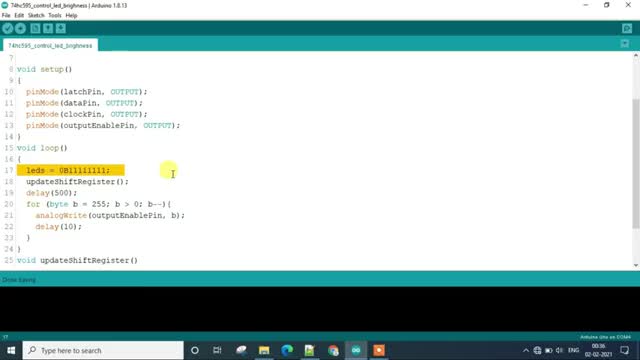
Task: Open the Help menu
Action: [x=71, y=16]
